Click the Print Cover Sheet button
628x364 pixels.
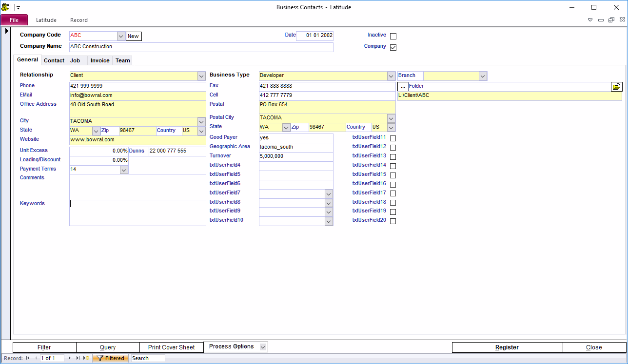click(x=171, y=347)
